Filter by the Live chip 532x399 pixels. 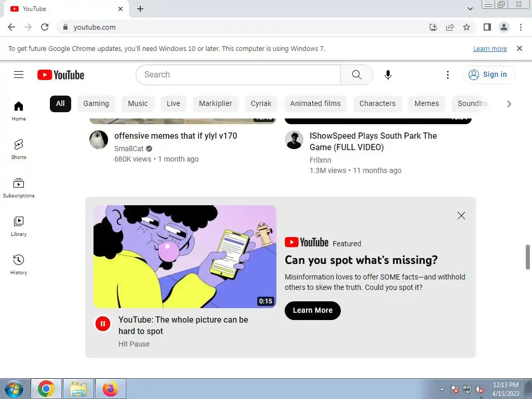(174, 103)
